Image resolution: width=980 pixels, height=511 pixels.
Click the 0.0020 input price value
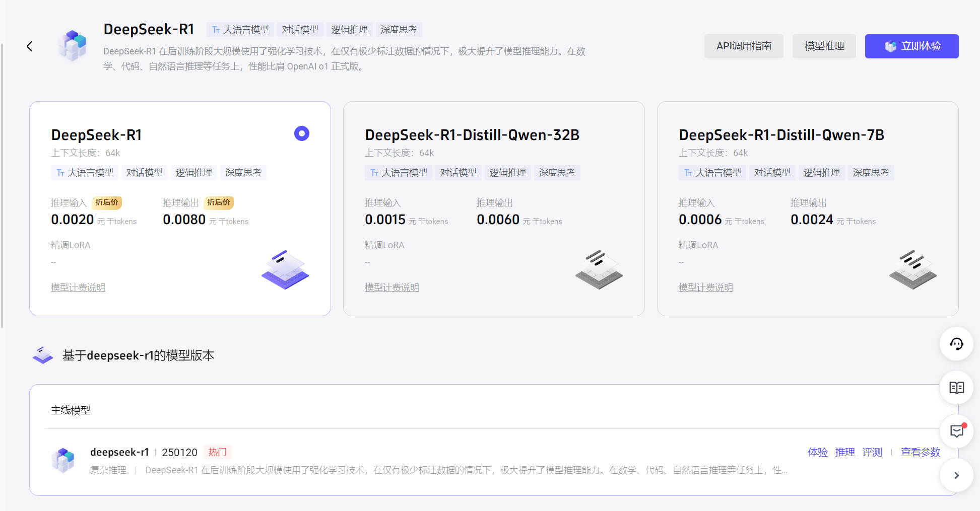[73, 220]
